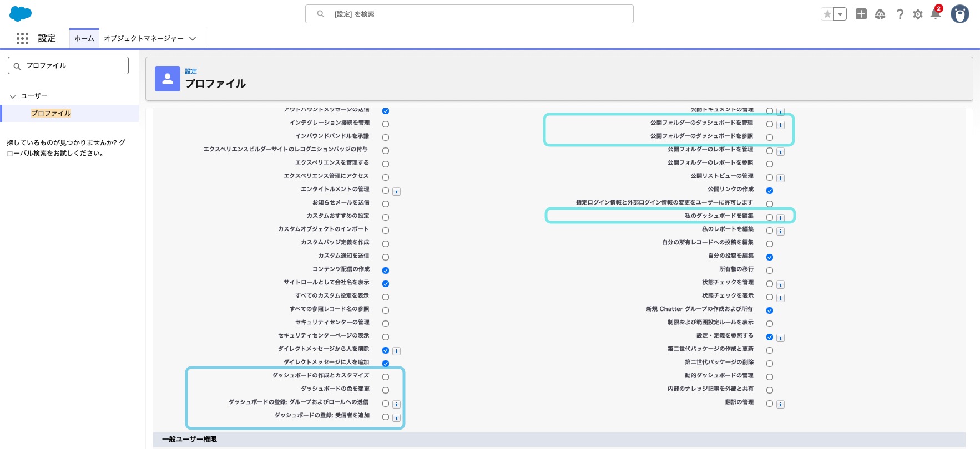Show info for 私のレポートを編集
980x449 pixels.
tap(780, 232)
